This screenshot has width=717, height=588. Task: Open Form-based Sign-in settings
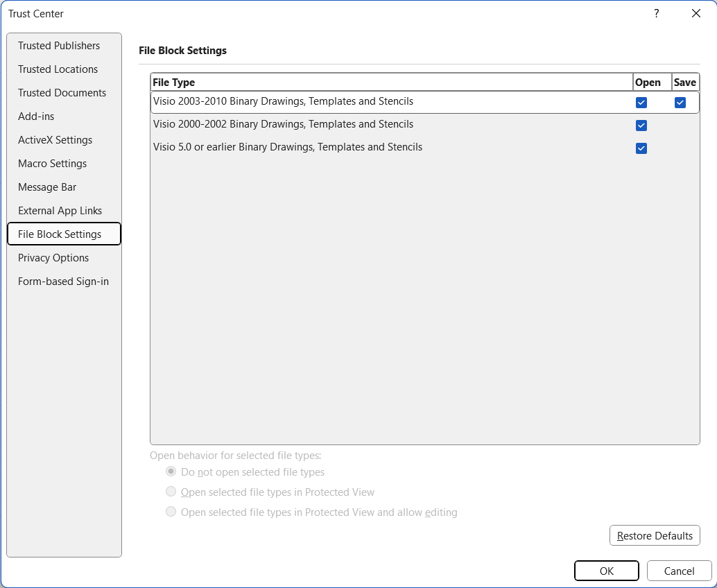64,282
